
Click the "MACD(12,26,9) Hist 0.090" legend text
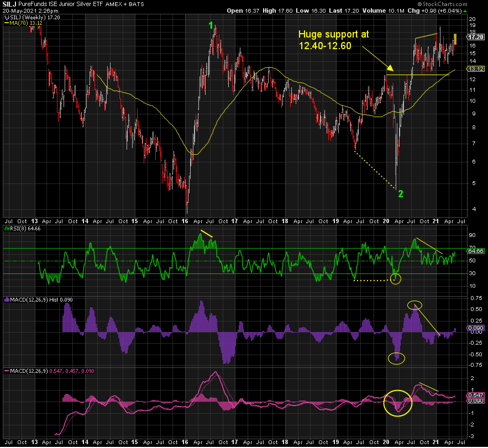[x=41, y=300]
